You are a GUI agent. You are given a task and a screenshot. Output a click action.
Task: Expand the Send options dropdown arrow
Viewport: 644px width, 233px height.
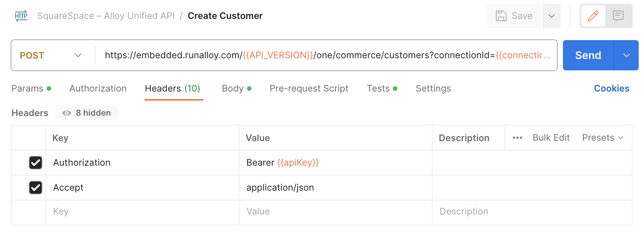[x=626, y=55]
